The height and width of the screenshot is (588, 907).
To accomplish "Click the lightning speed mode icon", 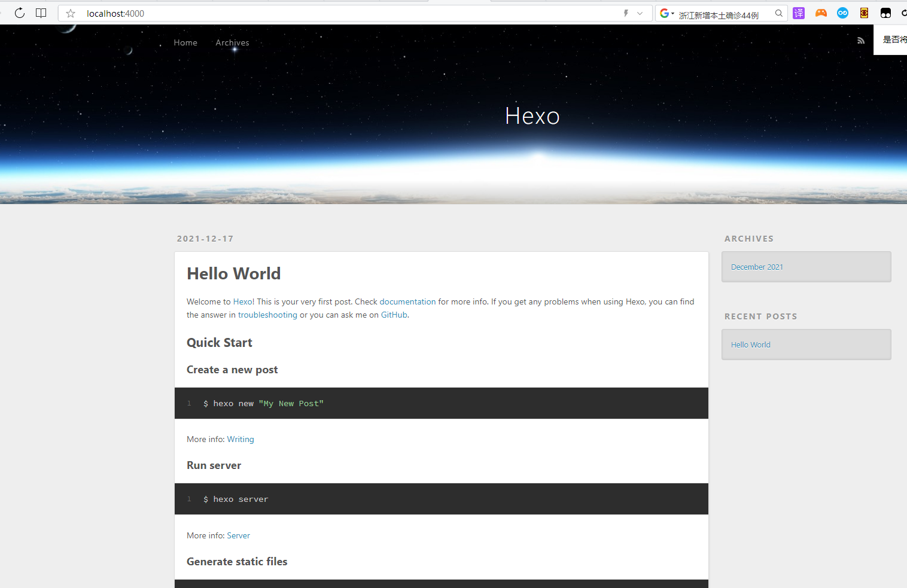I will (x=626, y=13).
